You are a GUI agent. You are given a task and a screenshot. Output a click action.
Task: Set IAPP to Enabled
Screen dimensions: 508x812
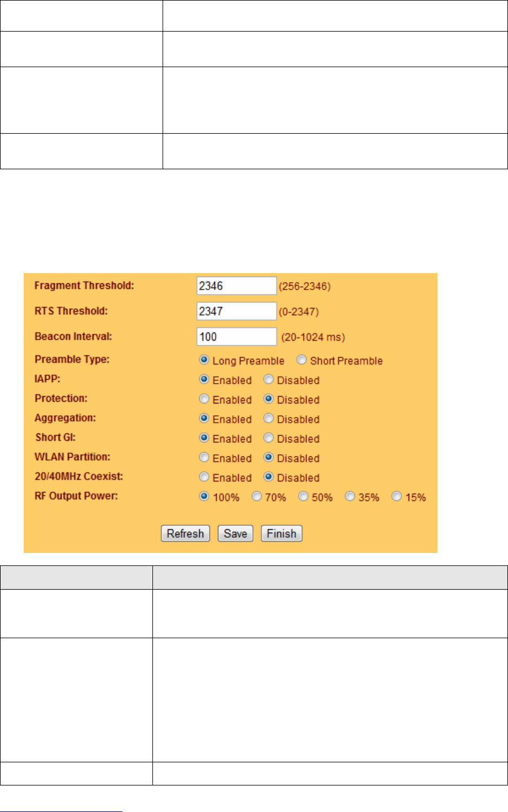(x=204, y=379)
